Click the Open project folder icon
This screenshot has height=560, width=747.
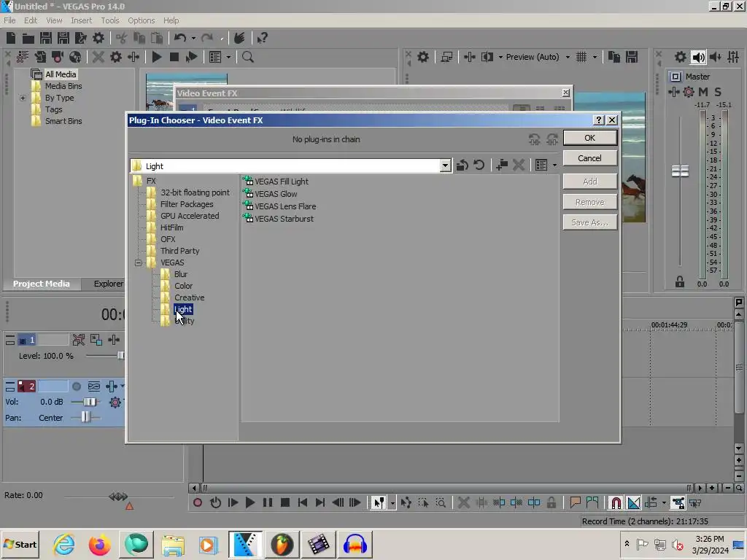click(28, 38)
